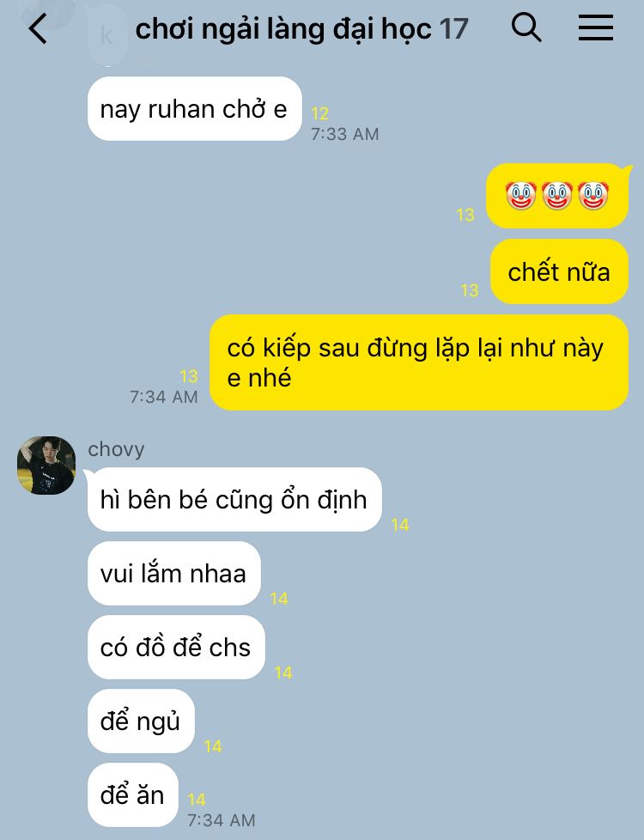Select the 'để ăn' message bubble

[x=133, y=795]
